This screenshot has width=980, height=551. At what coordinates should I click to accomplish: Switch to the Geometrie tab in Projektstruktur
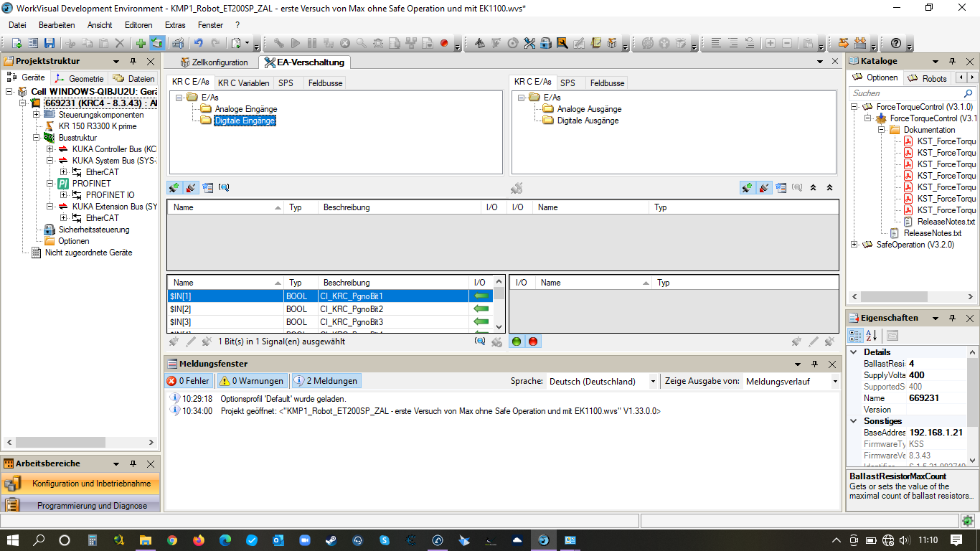(80, 79)
